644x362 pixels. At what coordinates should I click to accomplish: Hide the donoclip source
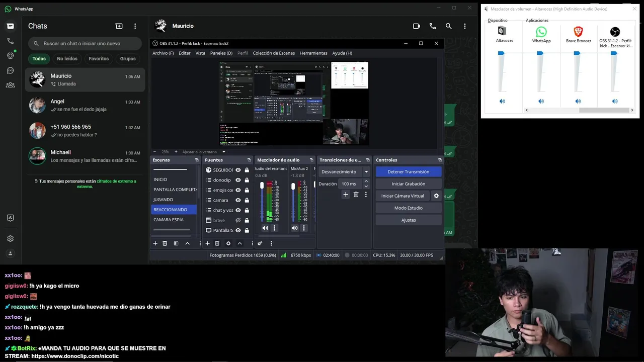[238, 180]
